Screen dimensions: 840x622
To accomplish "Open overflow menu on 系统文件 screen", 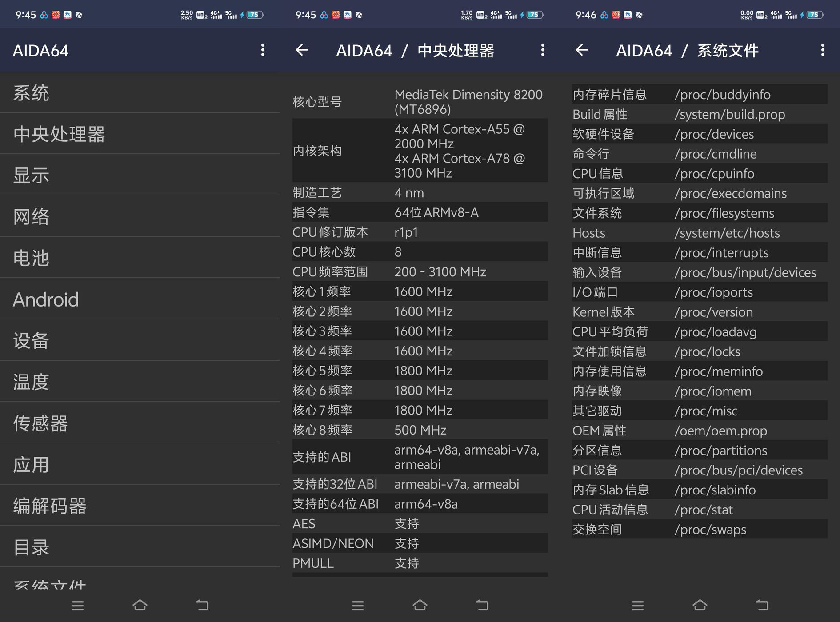I will point(823,50).
